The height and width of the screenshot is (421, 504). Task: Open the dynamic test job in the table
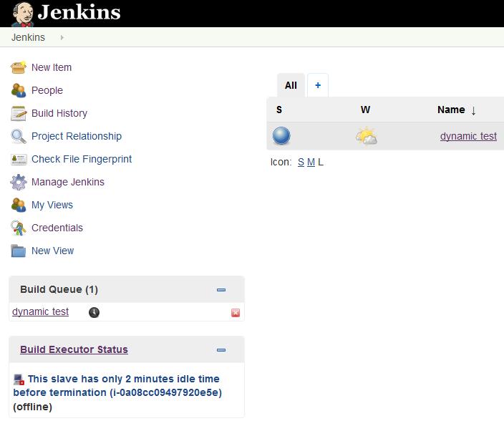click(468, 136)
